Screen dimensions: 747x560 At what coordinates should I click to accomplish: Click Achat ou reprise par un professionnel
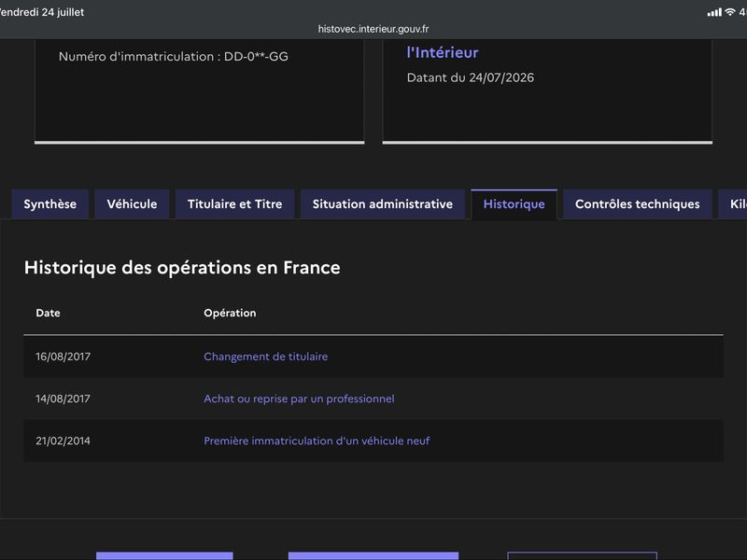[x=299, y=399]
